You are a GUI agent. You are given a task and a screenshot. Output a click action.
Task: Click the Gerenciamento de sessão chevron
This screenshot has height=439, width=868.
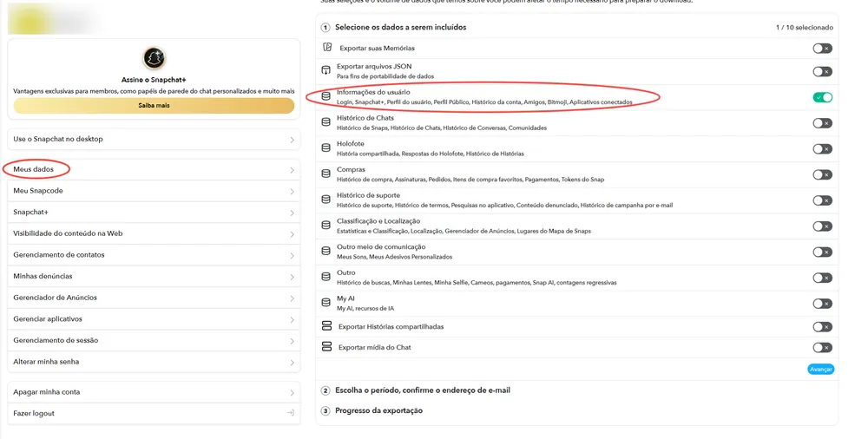[x=292, y=341]
